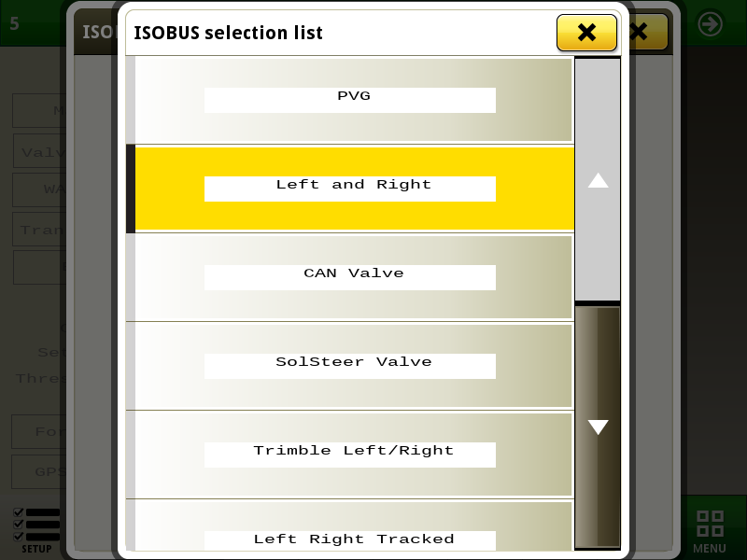This screenshot has width=747, height=560.
Task: Click the next arrow circle icon
Action: pyautogui.click(x=710, y=24)
